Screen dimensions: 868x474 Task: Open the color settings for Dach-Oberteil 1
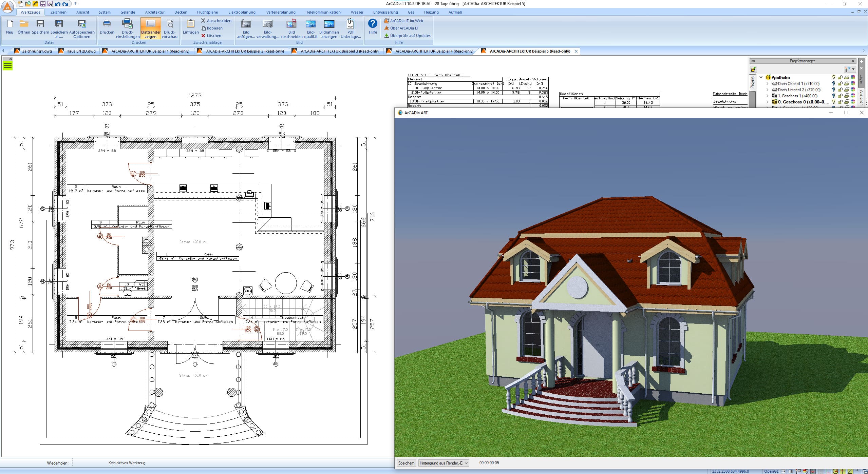pos(853,84)
